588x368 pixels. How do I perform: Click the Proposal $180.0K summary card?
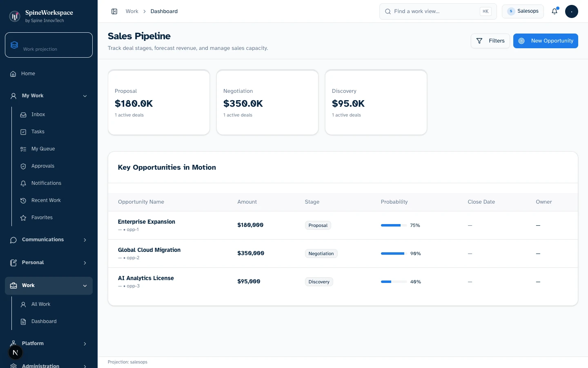click(159, 102)
